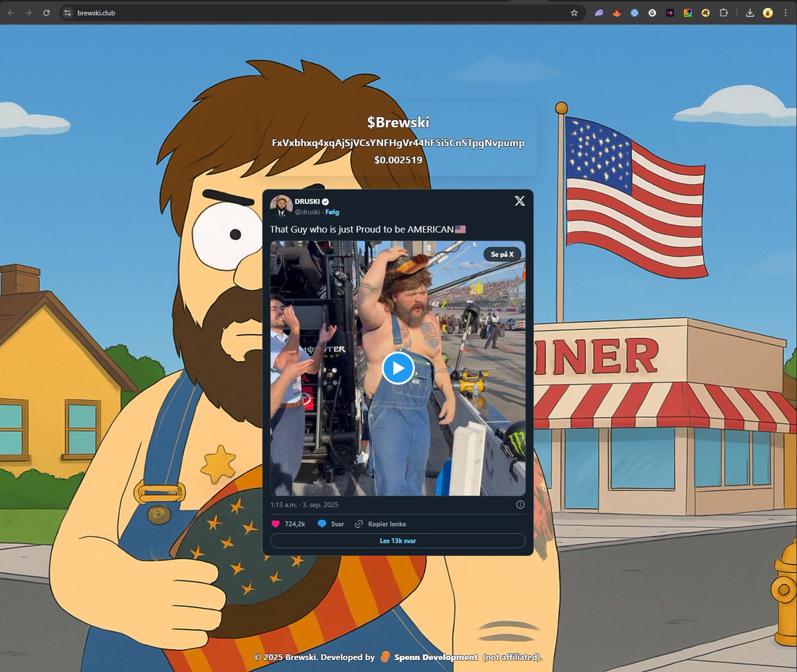Copy tweet link with Kopier lenke
The width and height of the screenshot is (797, 672).
pyautogui.click(x=387, y=524)
